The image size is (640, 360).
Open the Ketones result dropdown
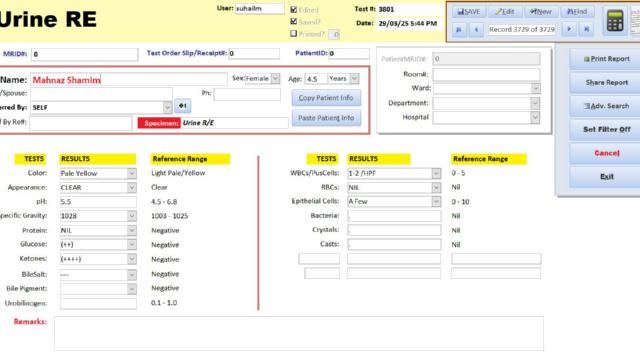[131, 259]
